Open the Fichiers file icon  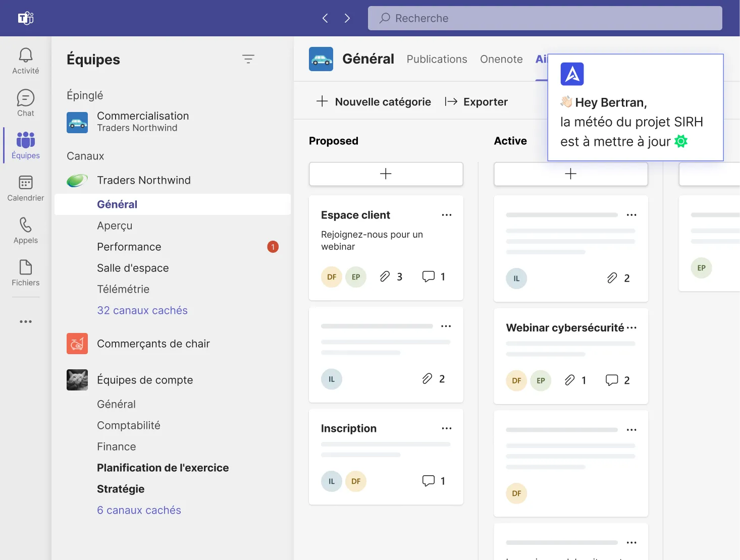26,267
